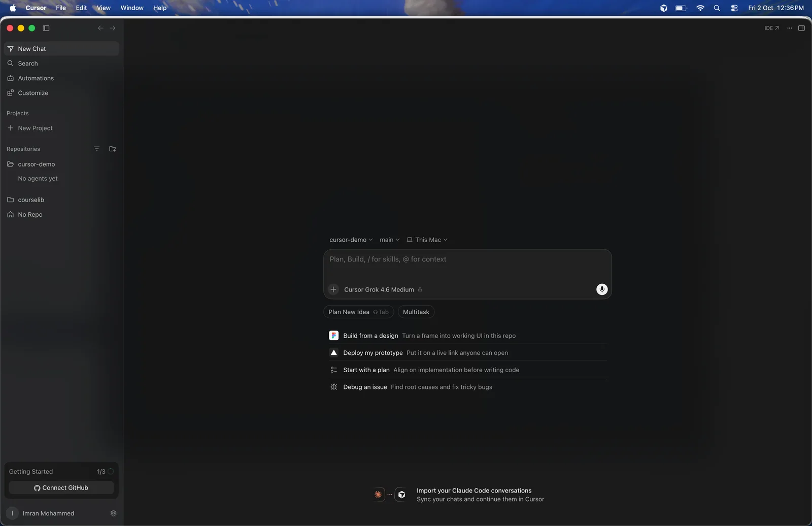Select the cursor-demo repository
The width and height of the screenshot is (812, 526).
(61, 164)
